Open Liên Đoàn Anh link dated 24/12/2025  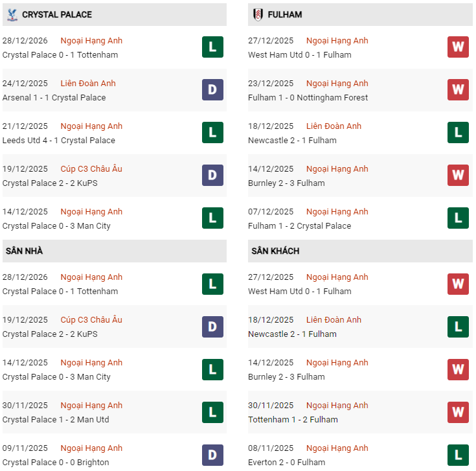click(x=87, y=83)
